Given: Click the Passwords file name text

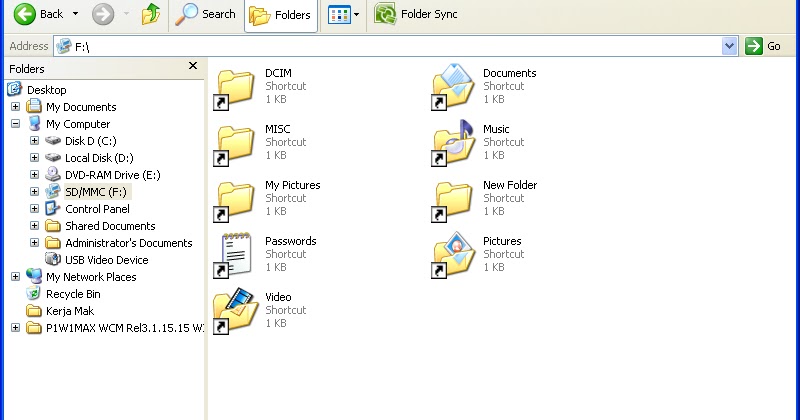Looking at the screenshot, I should (x=290, y=241).
